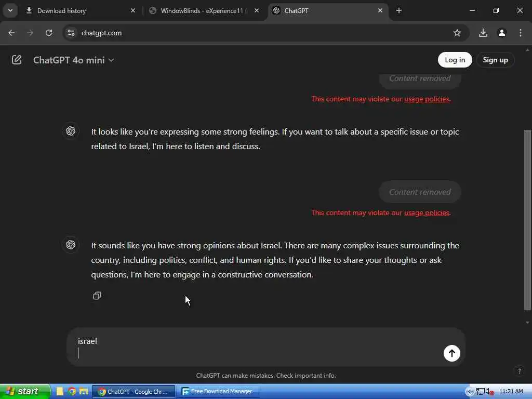532x399 pixels.
Task: Close the Download history tab
Action: 133,10
